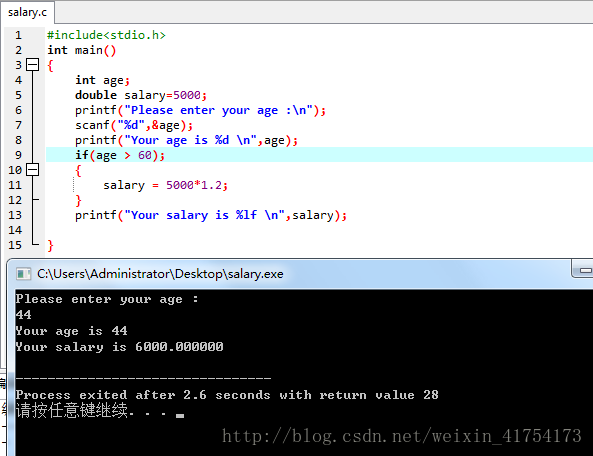Screen dimensions: 593x456
Task: Click the int age; declaration line
Action: tap(102, 80)
